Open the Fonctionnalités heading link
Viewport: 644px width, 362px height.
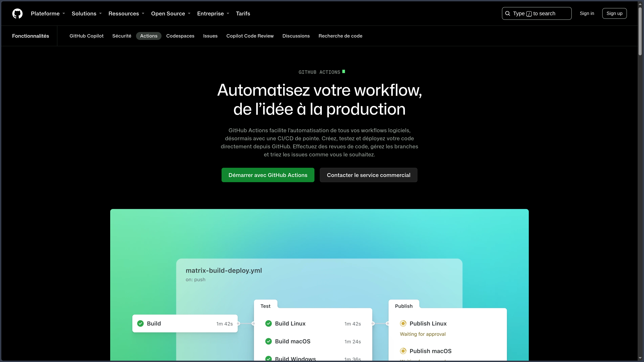tap(31, 36)
